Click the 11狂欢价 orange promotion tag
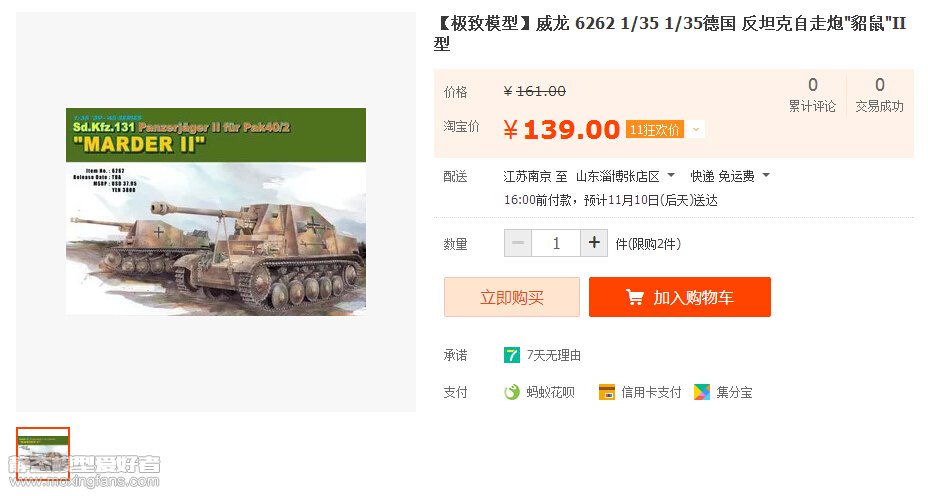 coord(654,129)
